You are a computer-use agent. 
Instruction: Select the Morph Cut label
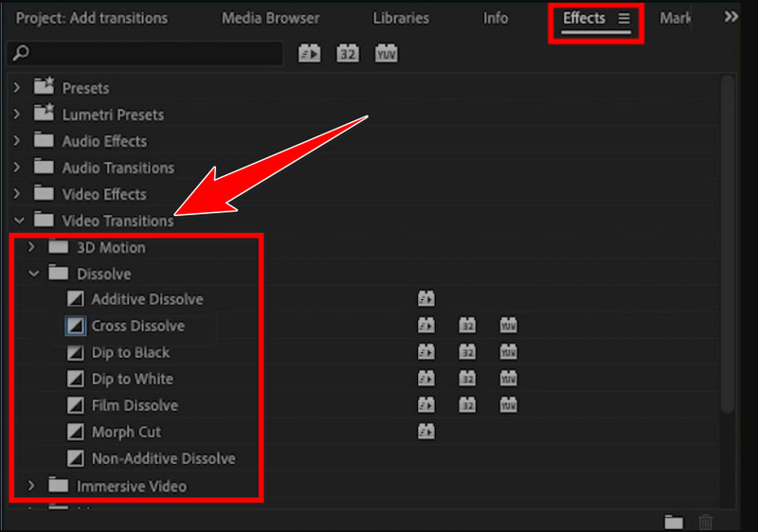(126, 432)
